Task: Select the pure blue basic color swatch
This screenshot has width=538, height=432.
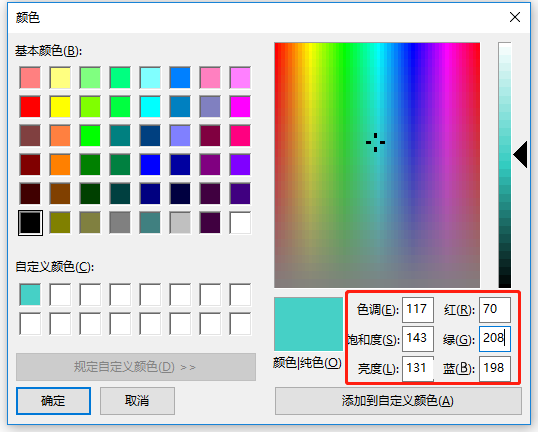Action: pos(150,165)
